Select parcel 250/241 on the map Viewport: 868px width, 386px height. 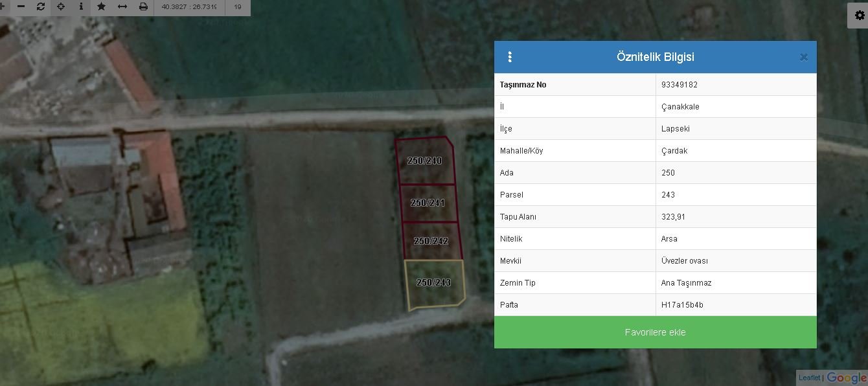click(428, 203)
